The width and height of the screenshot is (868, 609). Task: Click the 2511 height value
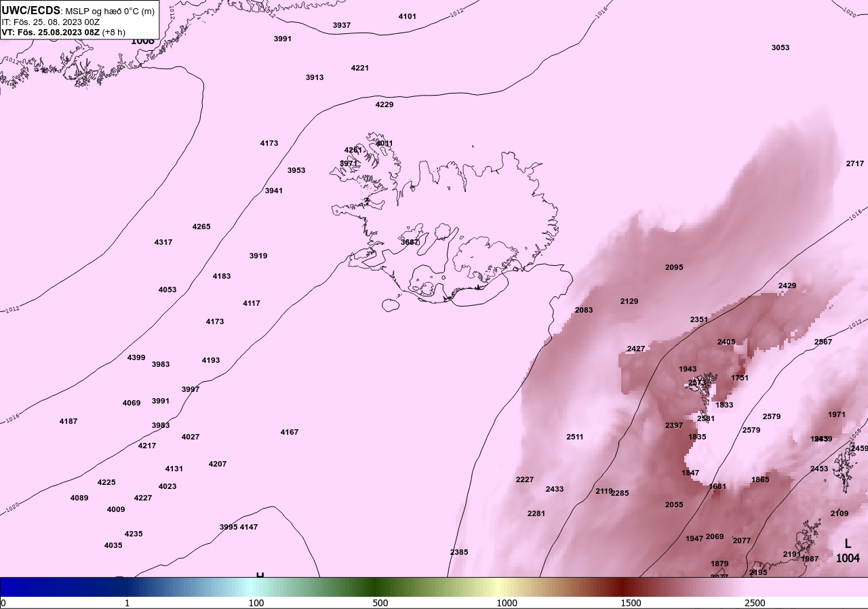point(575,437)
